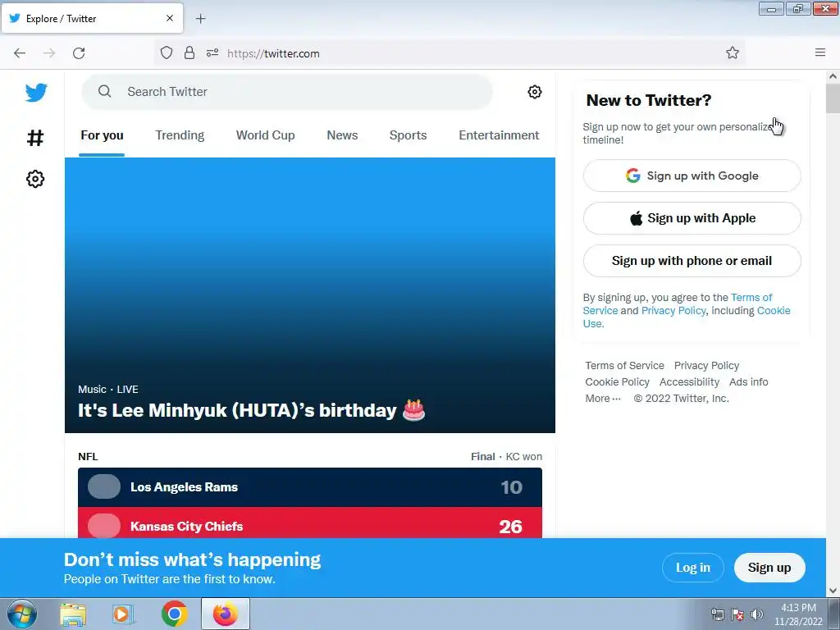Go back with browser back arrow
This screenshot has height=630, width=840.
point(20,52)
